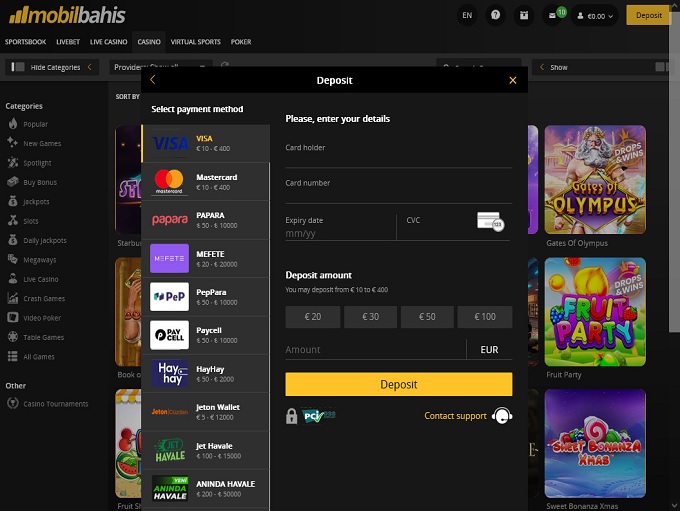
Task: Switch to the Sportsbook tab
Action: [26, 42]
